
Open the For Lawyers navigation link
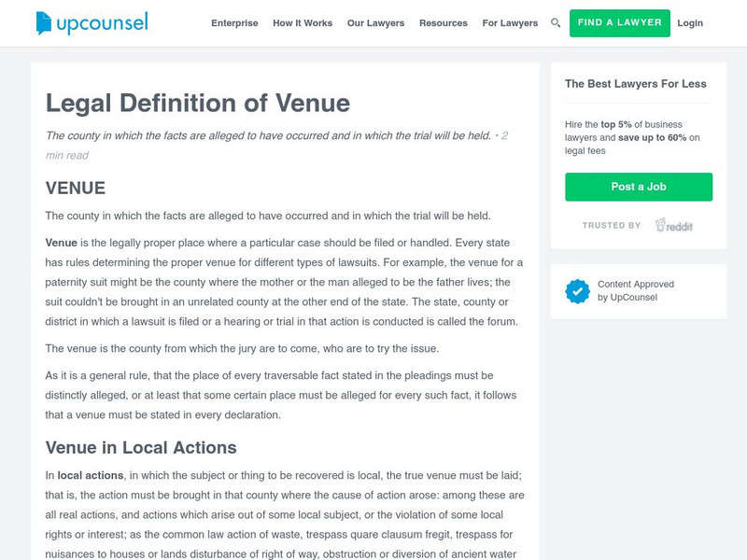[x=510, y=23]
